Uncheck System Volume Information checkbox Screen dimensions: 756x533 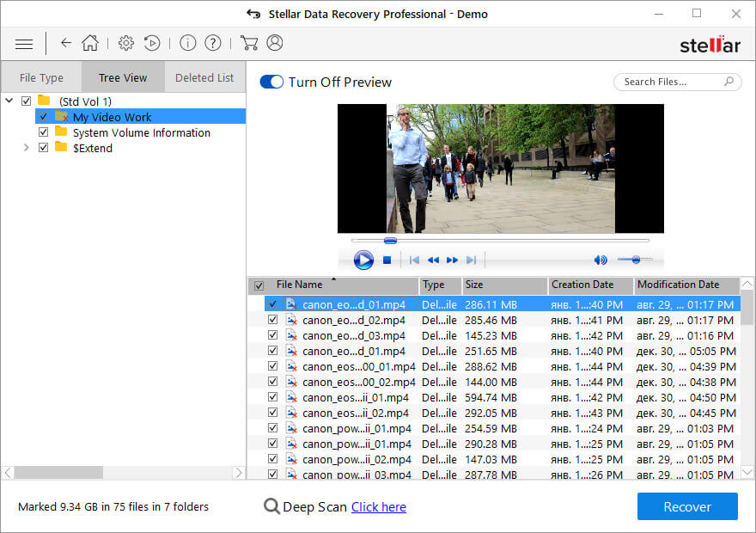point(44,132)
